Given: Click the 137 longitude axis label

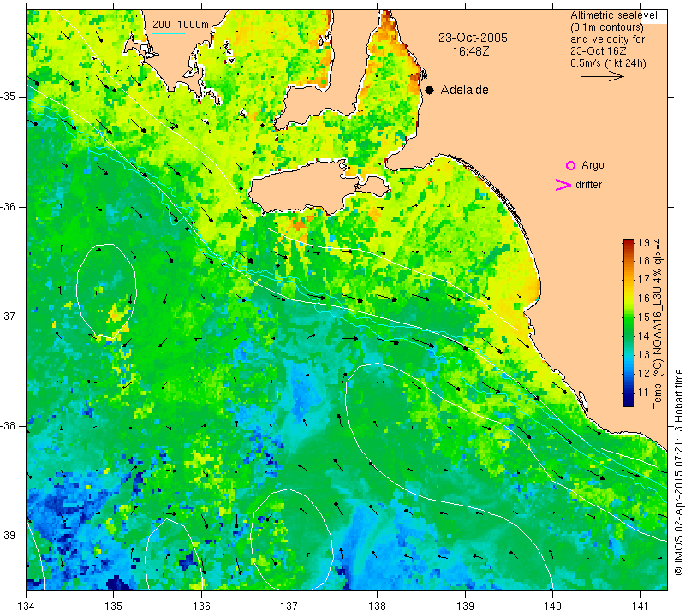Looking at the screenshot, I should click(289, 606).
